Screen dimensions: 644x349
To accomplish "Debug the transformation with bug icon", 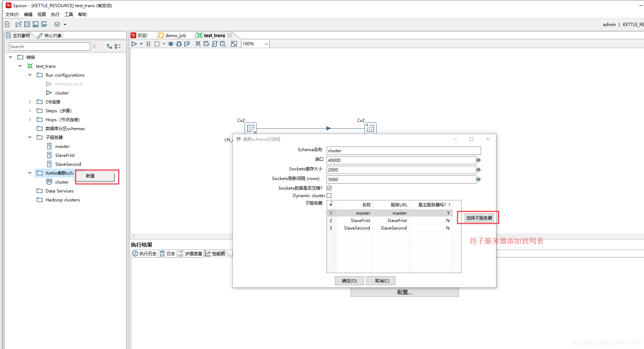I will point(179,44).
